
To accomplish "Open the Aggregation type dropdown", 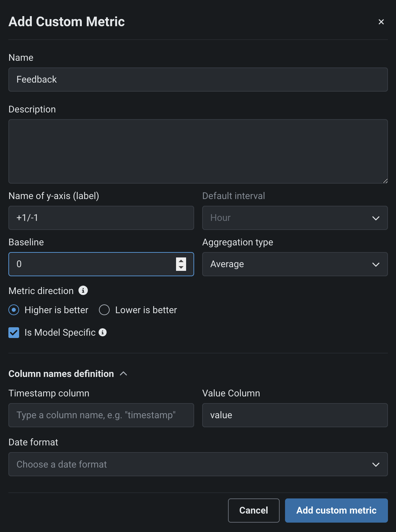I will coord(295,264).
